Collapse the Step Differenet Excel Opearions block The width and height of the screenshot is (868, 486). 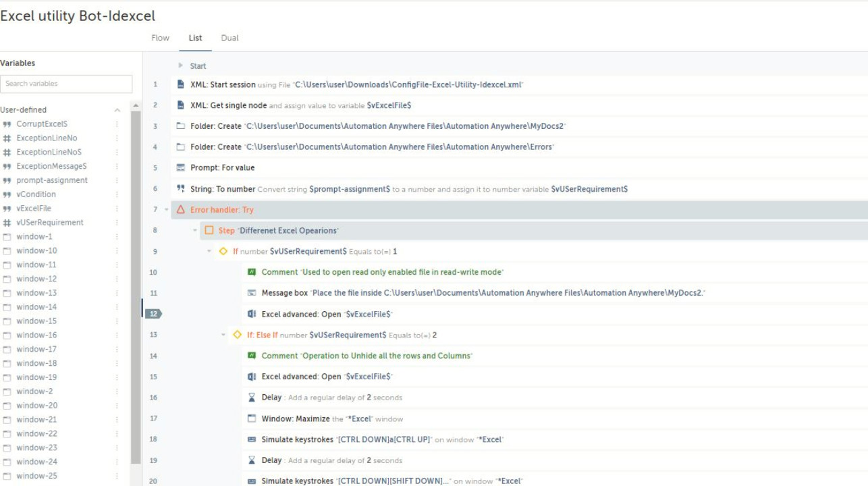(195, 231)
